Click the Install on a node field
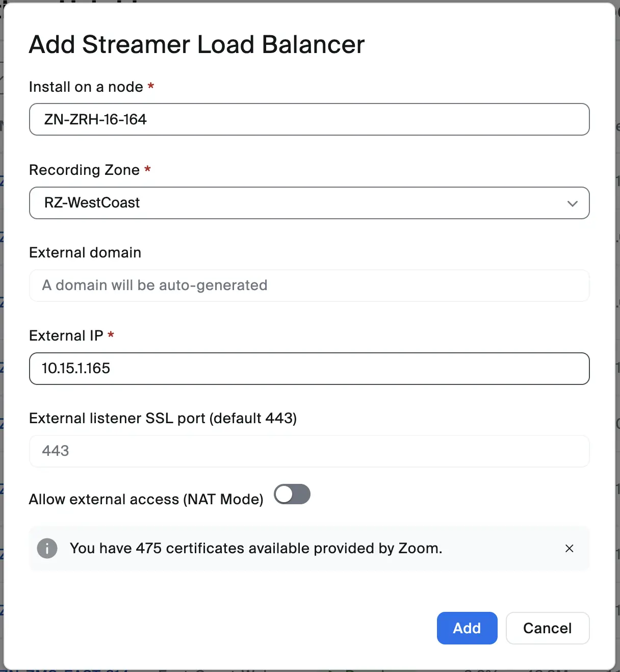This screenshot has width=620, height=672. [x=309, y=119]
